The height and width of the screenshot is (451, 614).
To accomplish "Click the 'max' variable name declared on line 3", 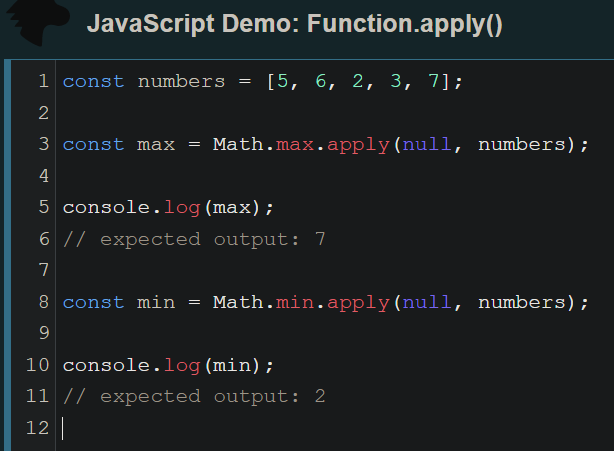I will [156, 145].
